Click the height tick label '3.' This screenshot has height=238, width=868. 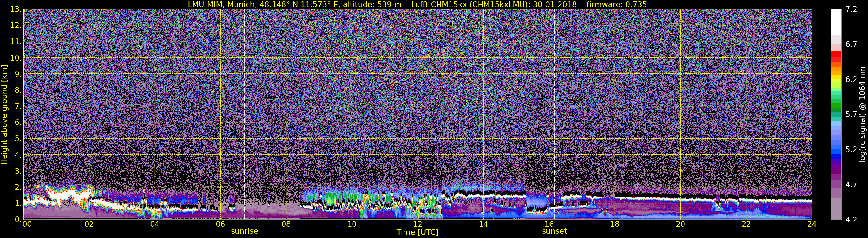(x=18, y=171)
